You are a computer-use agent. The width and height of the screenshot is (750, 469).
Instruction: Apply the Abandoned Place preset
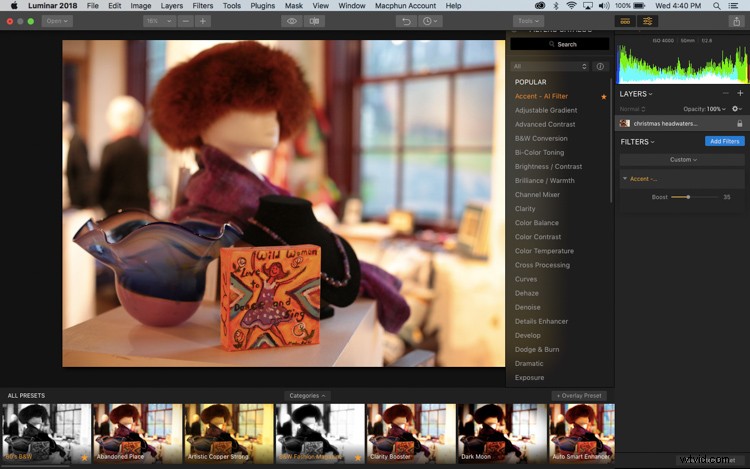coord(138,434)
